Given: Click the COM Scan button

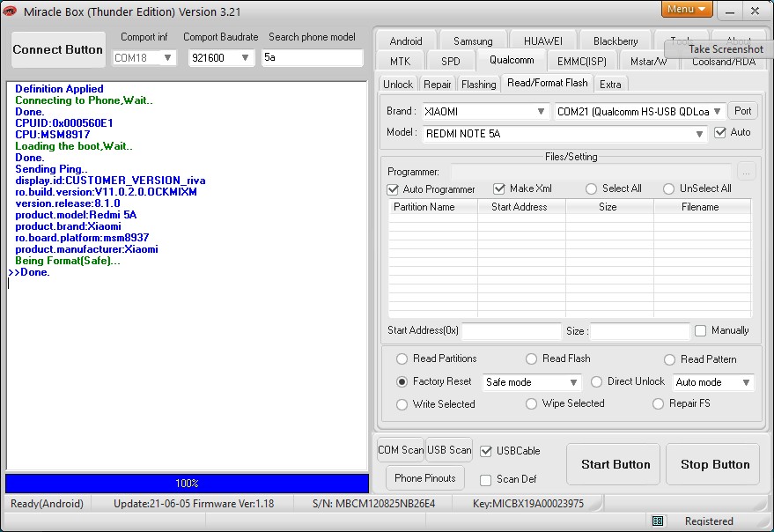Looking at the screenshot, I should coord(401,450).
